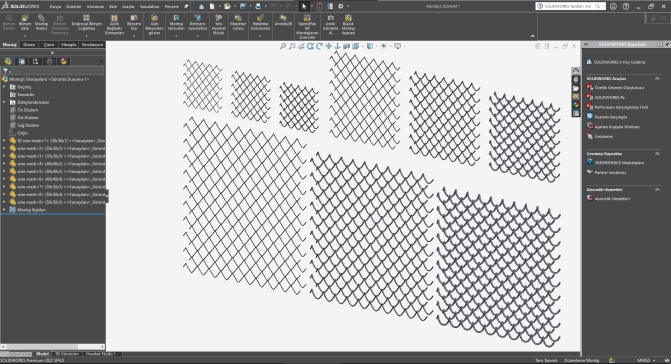Open the Görünüm menu

click(x=95, y=6)
